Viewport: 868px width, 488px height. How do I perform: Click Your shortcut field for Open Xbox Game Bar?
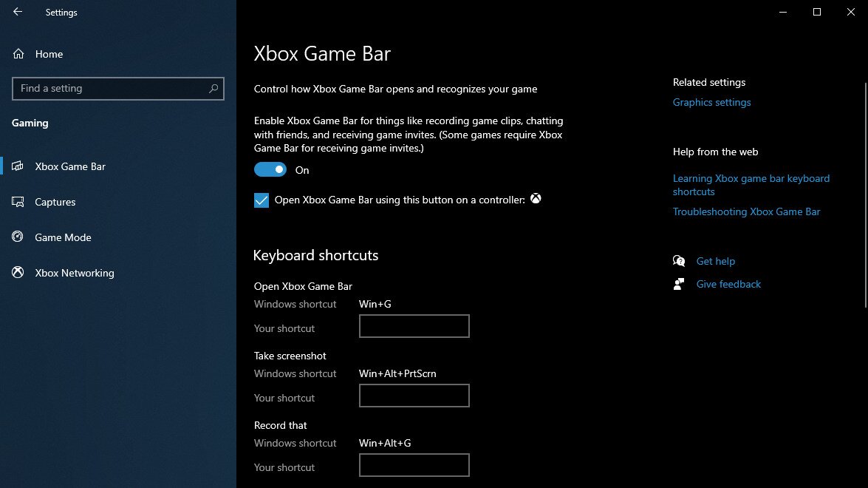(x=414, y=326)
